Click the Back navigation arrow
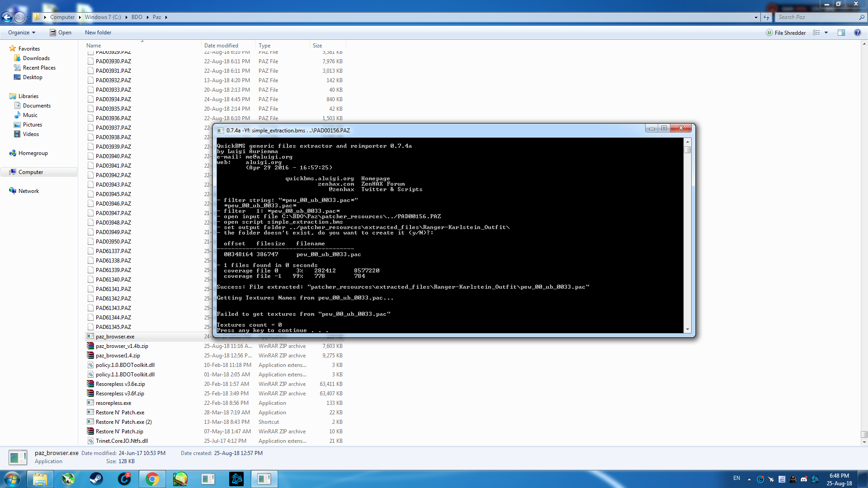The image size is (868, 488). coord(7,17)
